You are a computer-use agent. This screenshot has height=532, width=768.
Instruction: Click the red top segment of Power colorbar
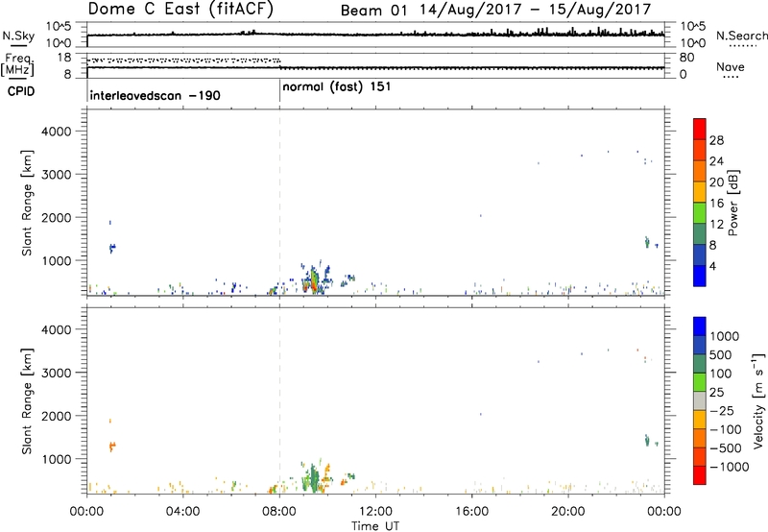point(700,130)
